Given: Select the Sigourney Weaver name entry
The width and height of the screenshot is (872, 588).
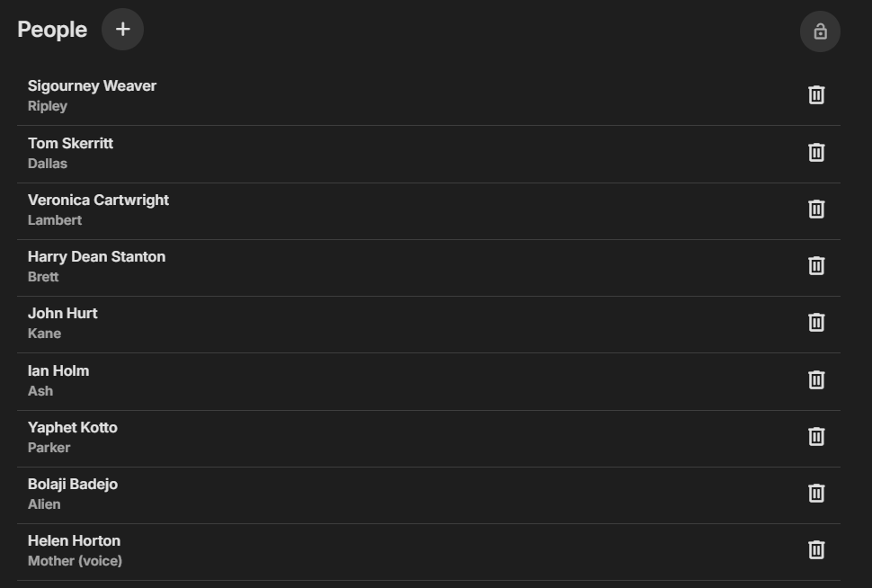Looking at the screenshot, I should (x=92, y=86).
